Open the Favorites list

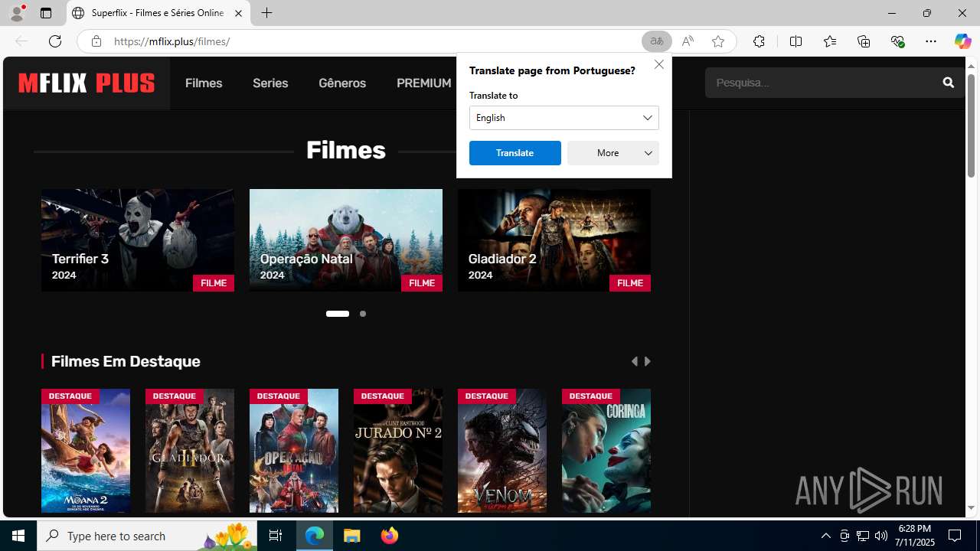pyautogui.click(x=829, y=41)
